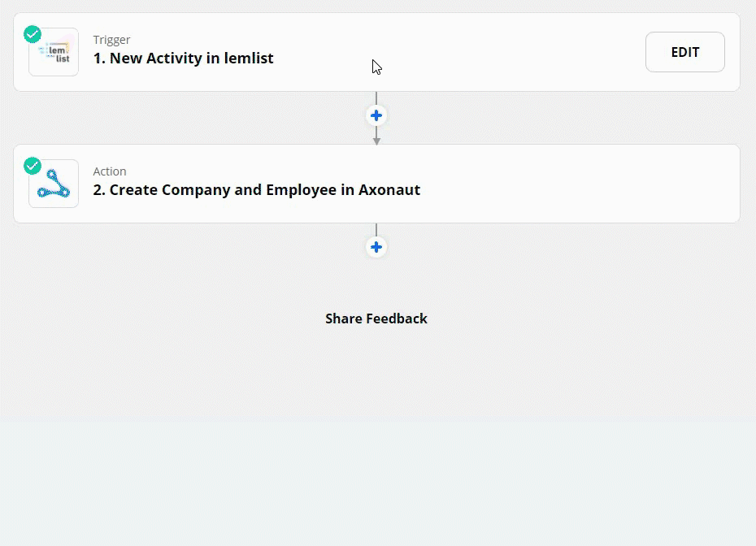The height and width of the screenshot is (546, 756).
Task: Click the arrowhead connector above action step
Action: pyautogui.click(x=376, y=141)
